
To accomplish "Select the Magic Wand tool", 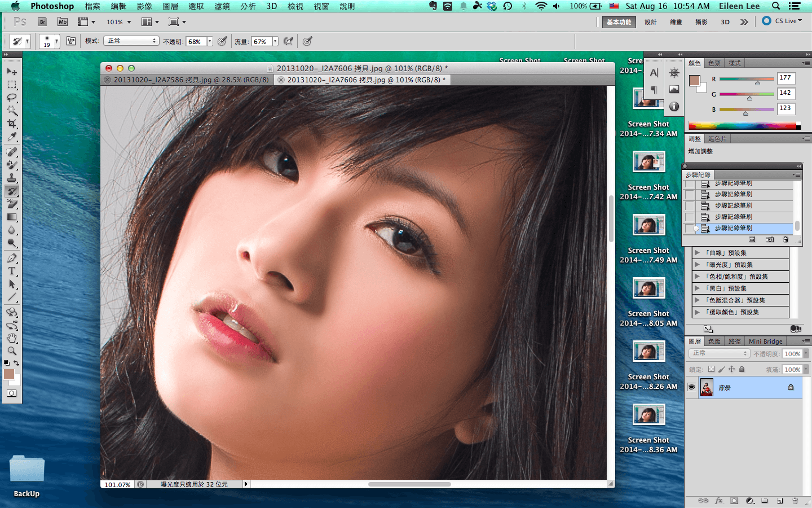I will (x=12, y=111).
